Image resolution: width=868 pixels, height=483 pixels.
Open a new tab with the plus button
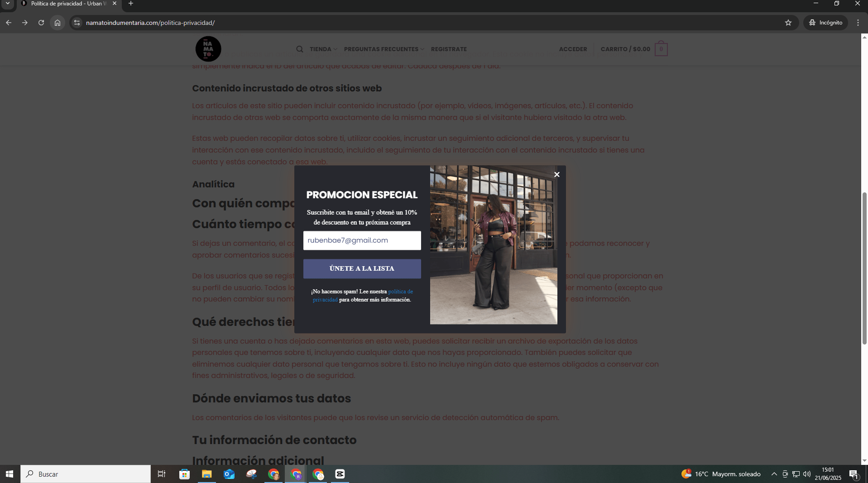click(x=131, y=4)
